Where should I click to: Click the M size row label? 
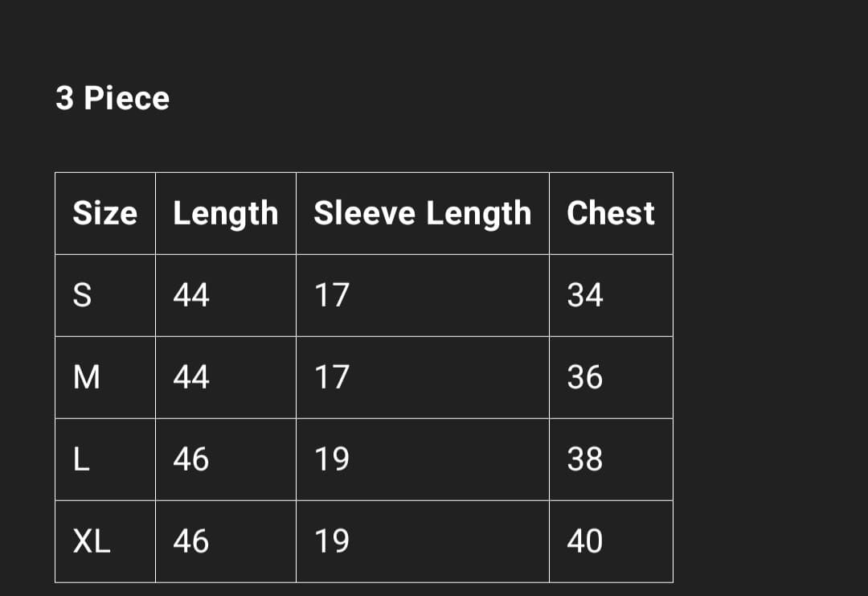[x=86, y=377]
